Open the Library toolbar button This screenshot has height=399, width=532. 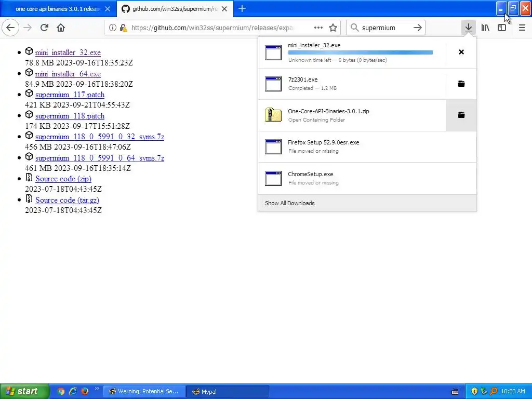pos(485,28)
